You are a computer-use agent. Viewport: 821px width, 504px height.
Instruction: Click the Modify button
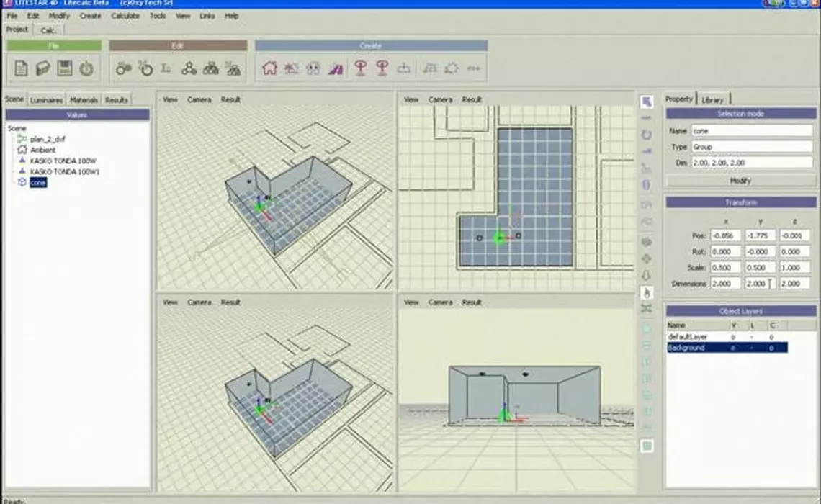740,181
